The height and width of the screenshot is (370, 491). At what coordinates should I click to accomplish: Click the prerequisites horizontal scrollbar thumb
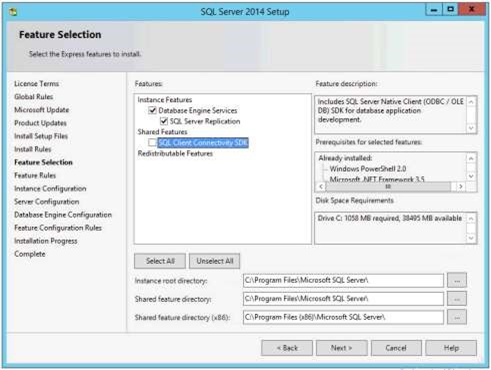click(388, 187)
